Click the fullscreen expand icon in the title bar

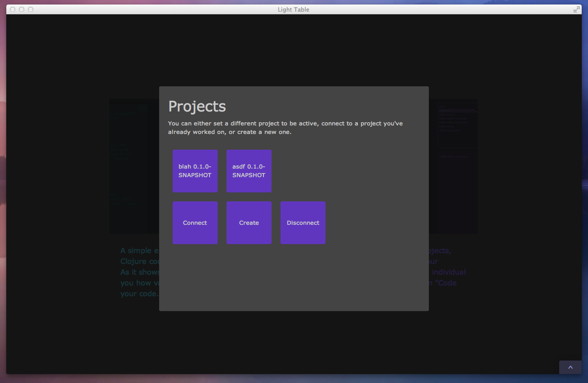point(576,9)
